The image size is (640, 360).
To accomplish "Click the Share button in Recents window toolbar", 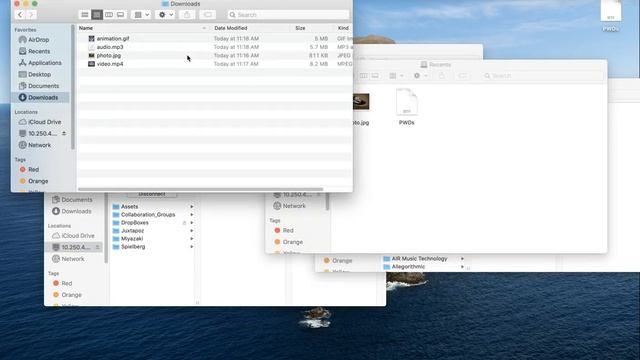I will pos(441,76).
